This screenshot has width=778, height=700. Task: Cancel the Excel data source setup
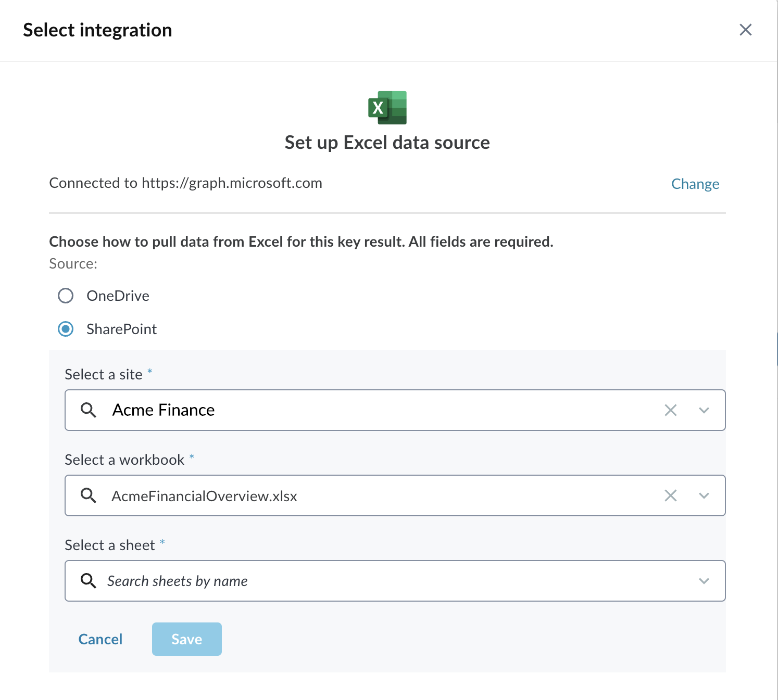click(101, 639)
